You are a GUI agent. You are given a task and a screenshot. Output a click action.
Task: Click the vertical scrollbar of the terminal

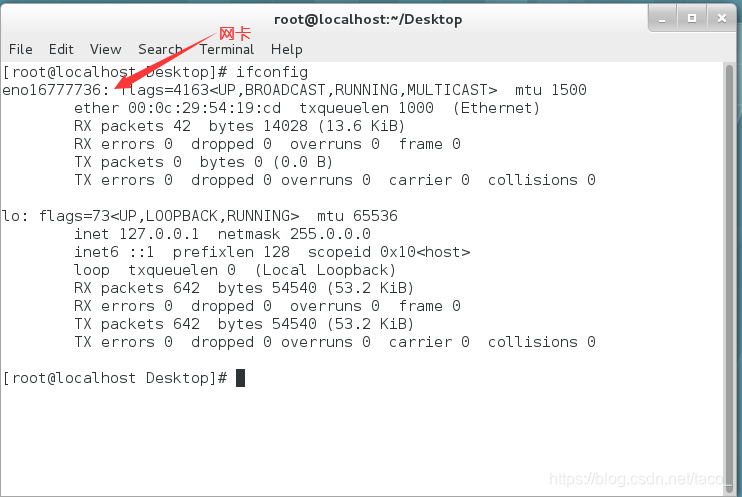tap(729, 277)
